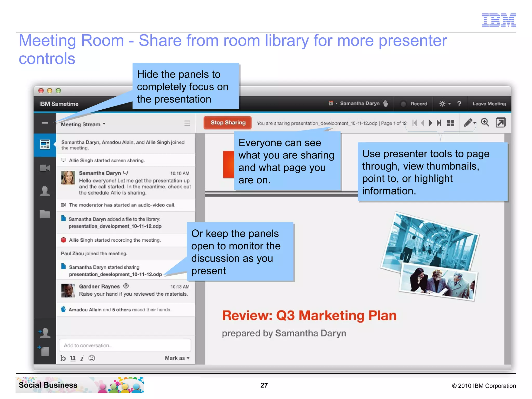This screenshot has height=399, width=532.
Task: Jump to last presentation page
Action: click(439, 123)
